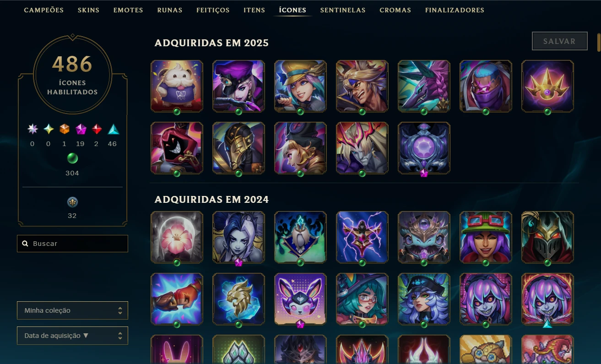Pick the red hooded grinning character icon

point(177,148)
